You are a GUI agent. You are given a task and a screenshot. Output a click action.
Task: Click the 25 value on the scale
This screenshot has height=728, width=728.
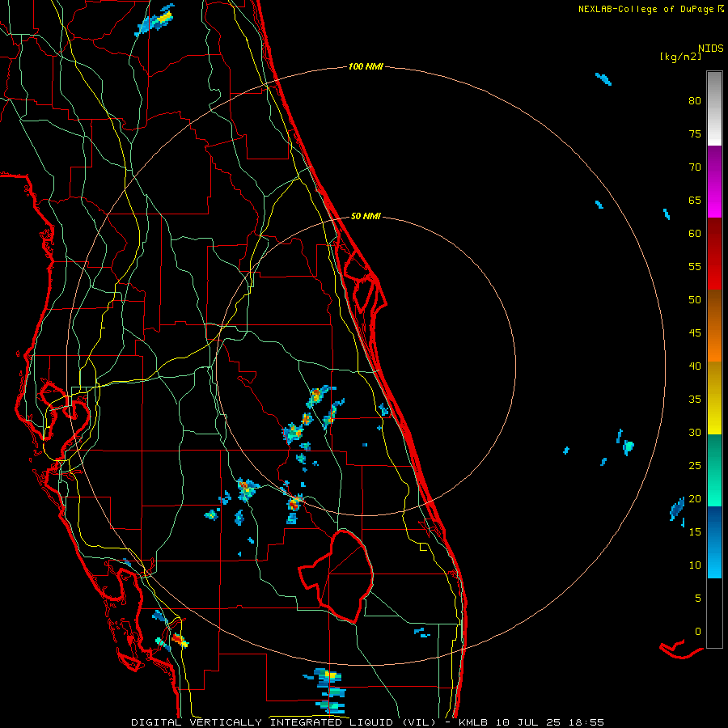(695, 466)
